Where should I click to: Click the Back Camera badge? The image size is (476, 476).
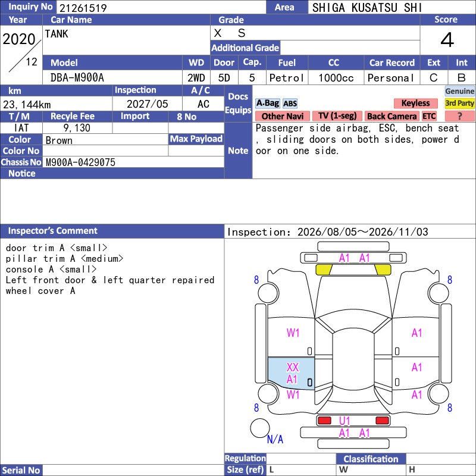pos(392,116)
